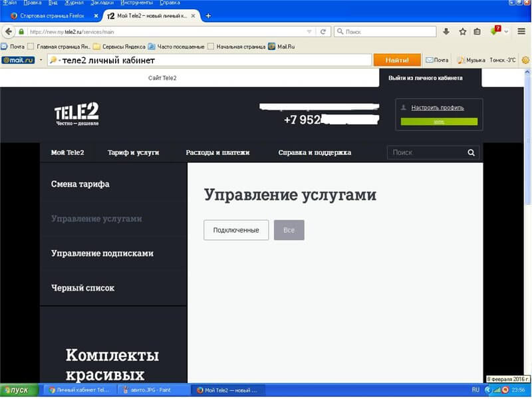Open the Почта toolbar envelope button
Viewport: 532px width, 399px height.
pyautogui.click(x=437, y=60)
